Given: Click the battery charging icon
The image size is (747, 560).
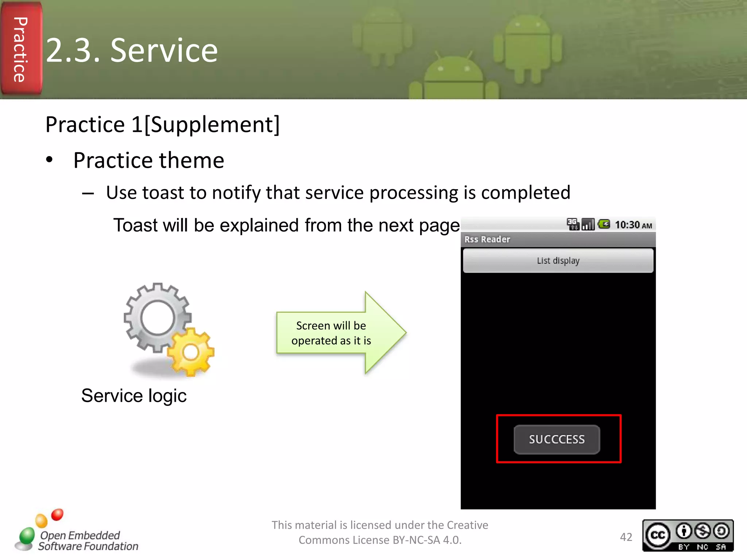Looking at the screenshot, I should 604,224.
